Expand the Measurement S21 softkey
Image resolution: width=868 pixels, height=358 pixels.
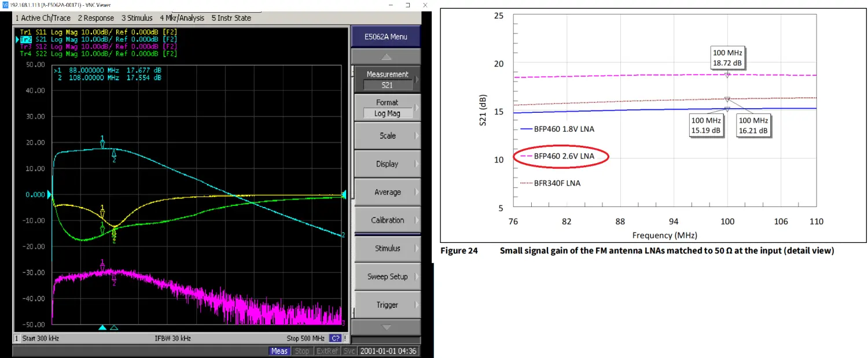coord(387,79)
